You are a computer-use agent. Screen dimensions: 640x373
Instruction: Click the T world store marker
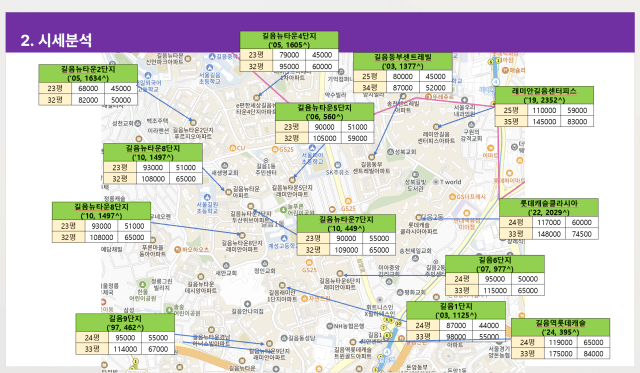pos(436,182)
